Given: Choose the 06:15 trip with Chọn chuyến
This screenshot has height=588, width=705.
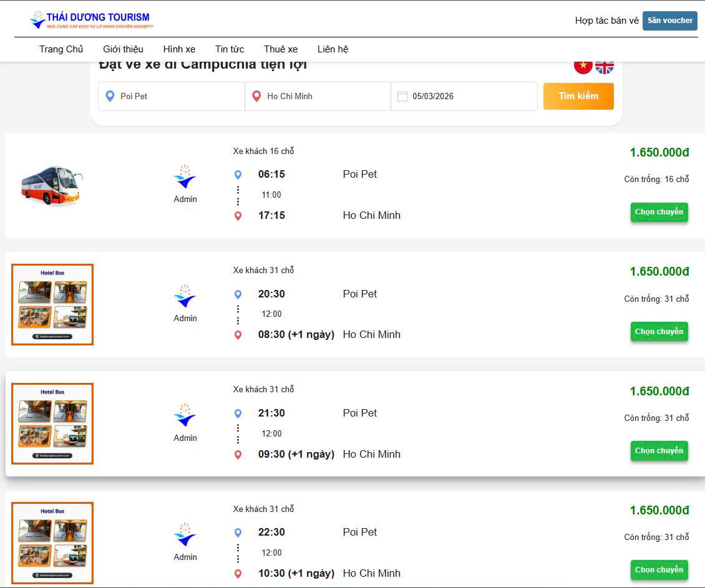Looking at the screenshot, I should (x=659, y=212).
